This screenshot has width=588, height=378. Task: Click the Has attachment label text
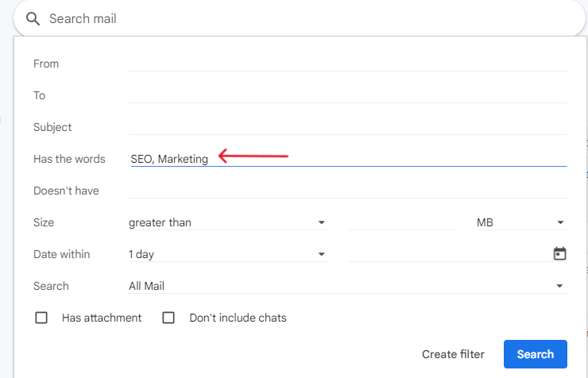tap(102, 318)
